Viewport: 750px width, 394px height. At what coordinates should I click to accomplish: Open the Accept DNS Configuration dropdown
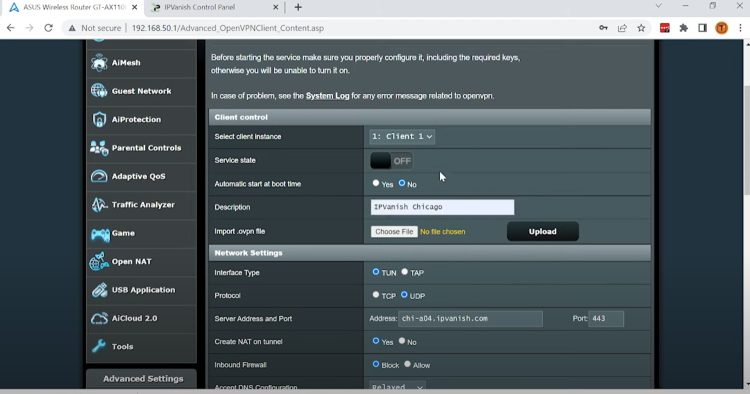397,387
